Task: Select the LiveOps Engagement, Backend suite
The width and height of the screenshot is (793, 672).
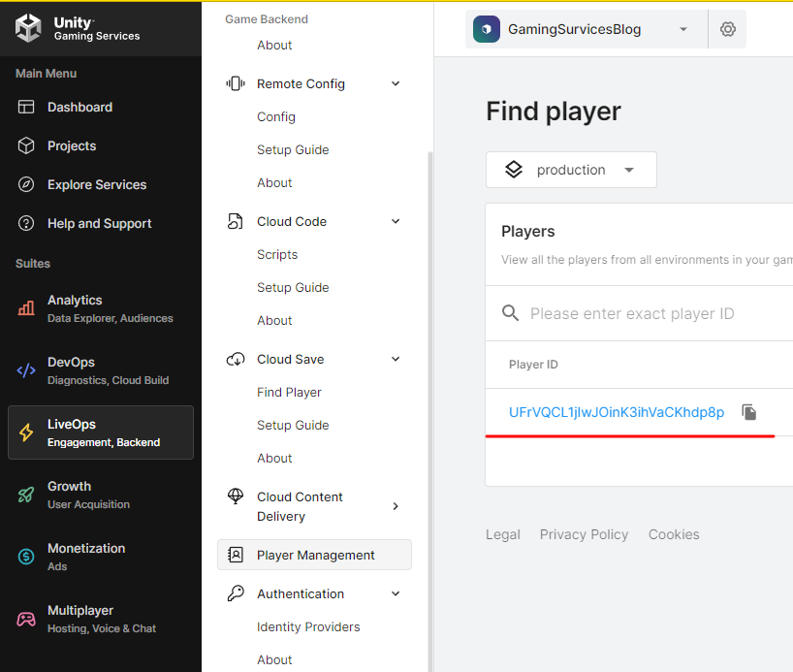Action: (101, 432)
